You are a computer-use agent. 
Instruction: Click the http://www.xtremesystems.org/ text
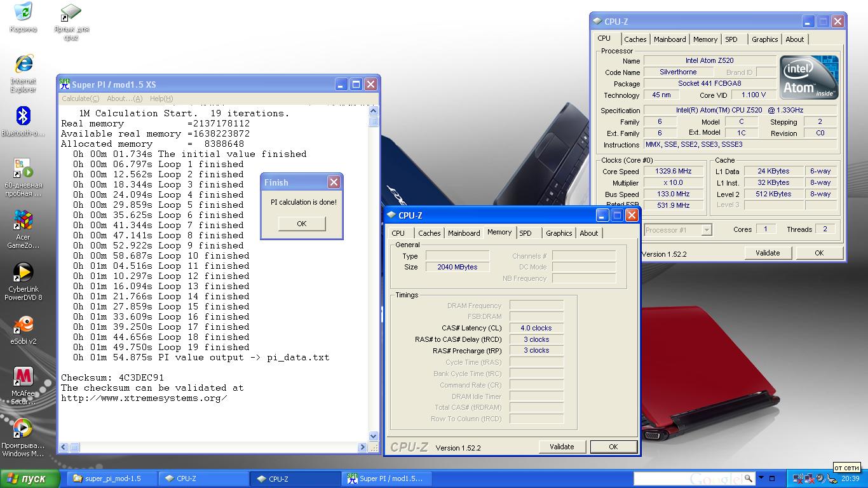(x=144, y=398)
